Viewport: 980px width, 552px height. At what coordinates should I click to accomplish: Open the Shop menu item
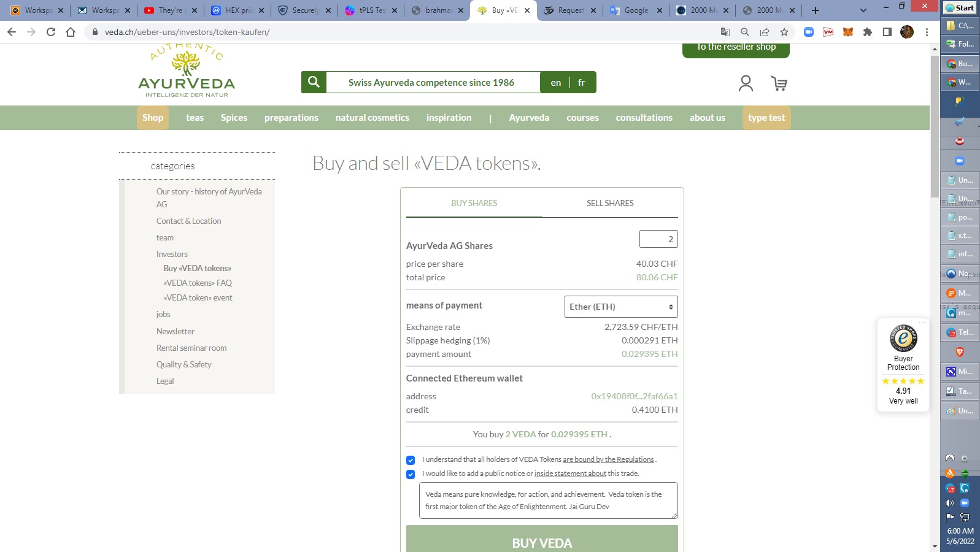coord(153,118)
